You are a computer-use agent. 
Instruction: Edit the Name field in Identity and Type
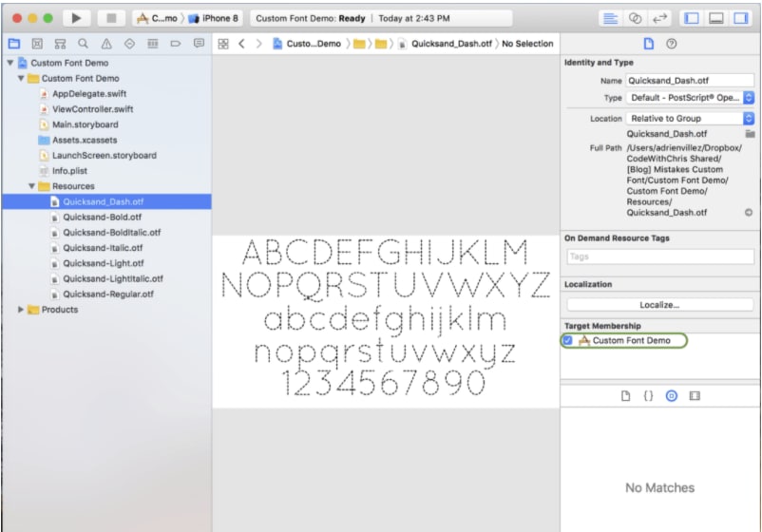[689, 81]
